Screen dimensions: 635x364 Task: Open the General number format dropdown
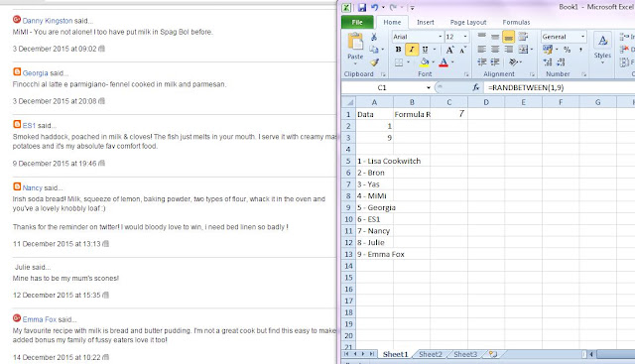point(582,37)
